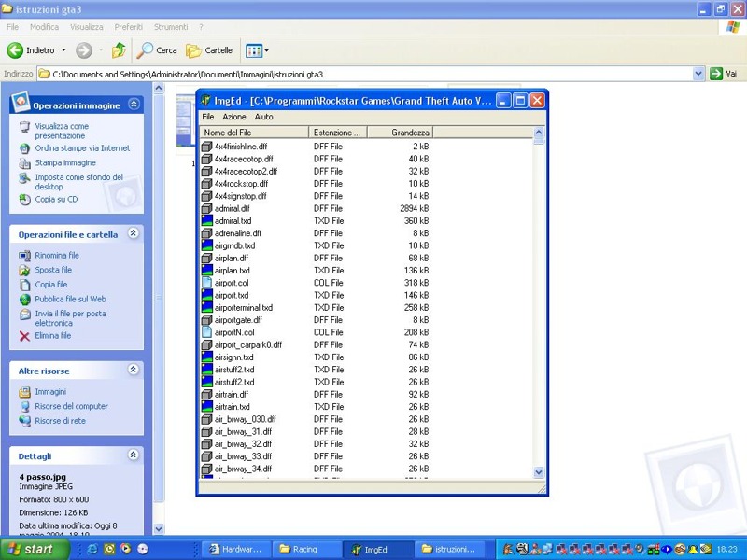Select airporterminal.txd in the file list
Image resolution: width=747 pixels, height=560 pixels.
point(244,308)
